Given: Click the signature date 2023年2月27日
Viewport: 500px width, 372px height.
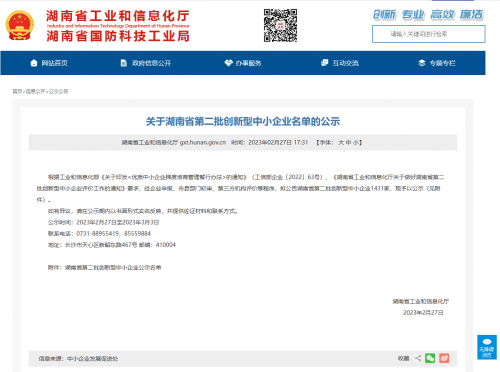Looking at the screenshot, I should click(423, 313).
